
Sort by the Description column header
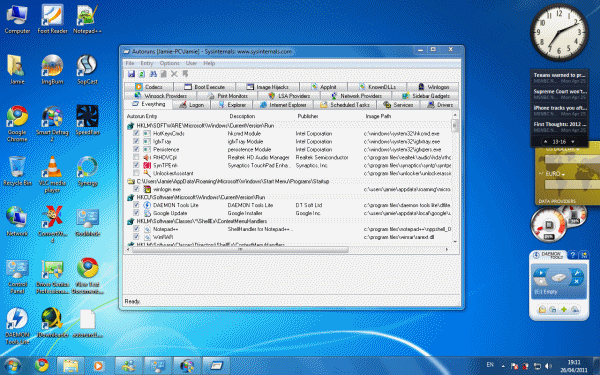242,116
